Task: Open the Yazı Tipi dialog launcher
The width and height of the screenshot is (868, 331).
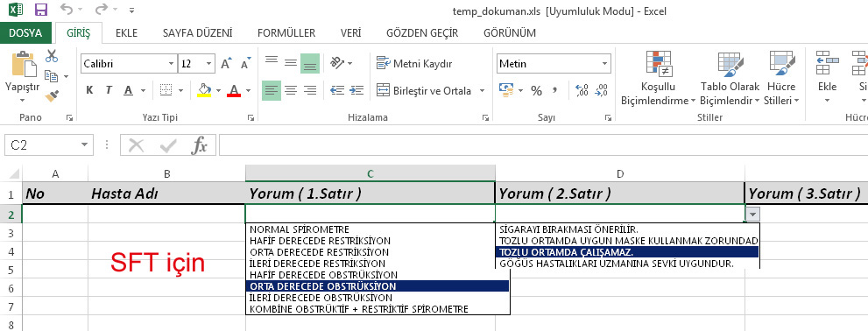Action: (251, 118)
